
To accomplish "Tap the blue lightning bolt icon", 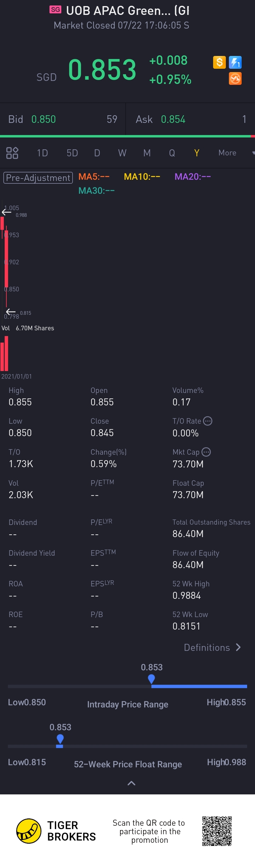I will (x=235, y=62).
